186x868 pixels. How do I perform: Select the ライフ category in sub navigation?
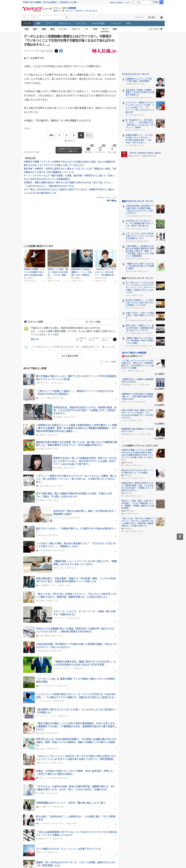[105, 29]
